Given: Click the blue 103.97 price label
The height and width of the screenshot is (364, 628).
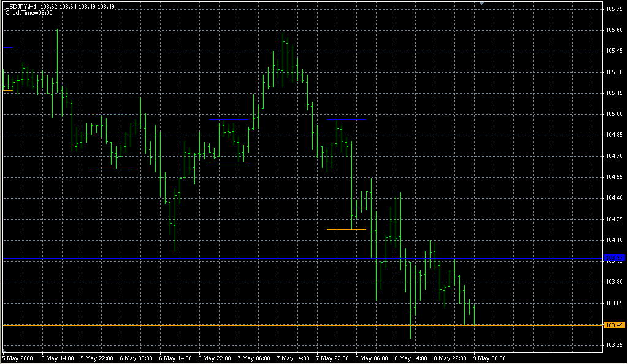Looking at the screenshot, I should point(614,259).
